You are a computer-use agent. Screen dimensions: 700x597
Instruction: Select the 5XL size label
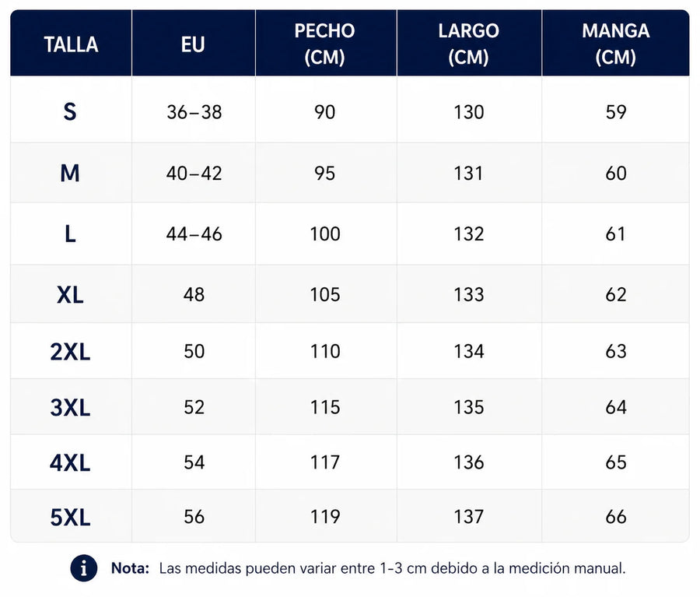point(70,517)
